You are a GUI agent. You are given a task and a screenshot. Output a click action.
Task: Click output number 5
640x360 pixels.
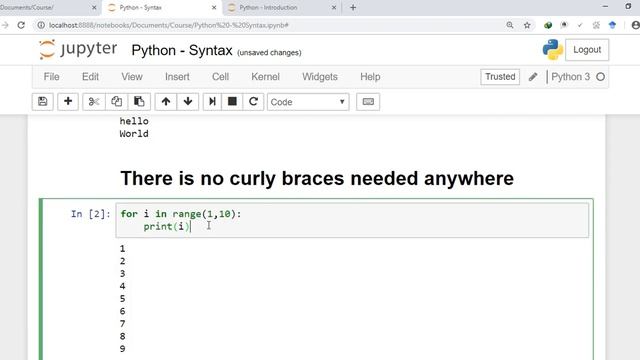(122, 298)
